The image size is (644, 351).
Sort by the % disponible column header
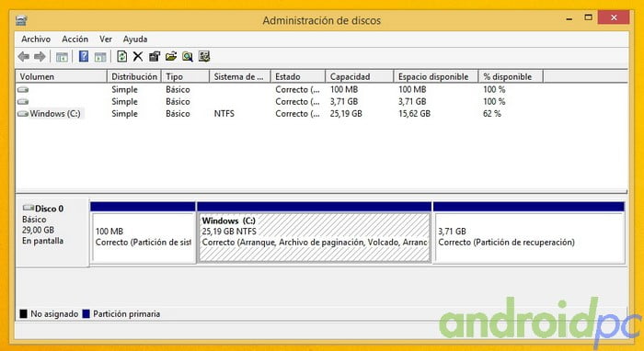[x=511, y=76]
